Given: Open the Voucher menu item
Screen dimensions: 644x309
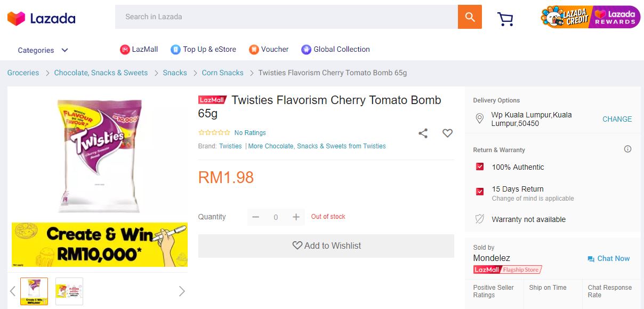Looking at the screenshot, I should pos(269,49).
